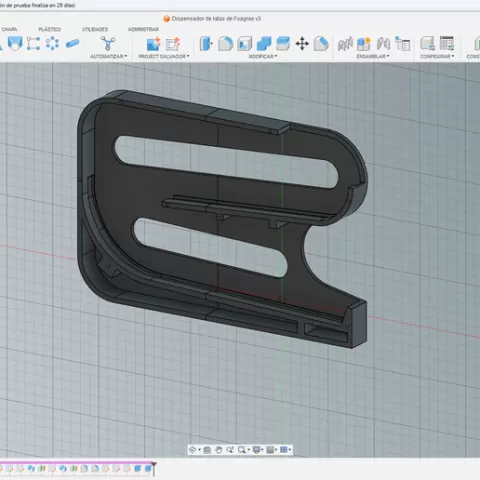Screen dimensions: 480x480
Task: Select the circular pattern tool icon
Action: [52, 44]
